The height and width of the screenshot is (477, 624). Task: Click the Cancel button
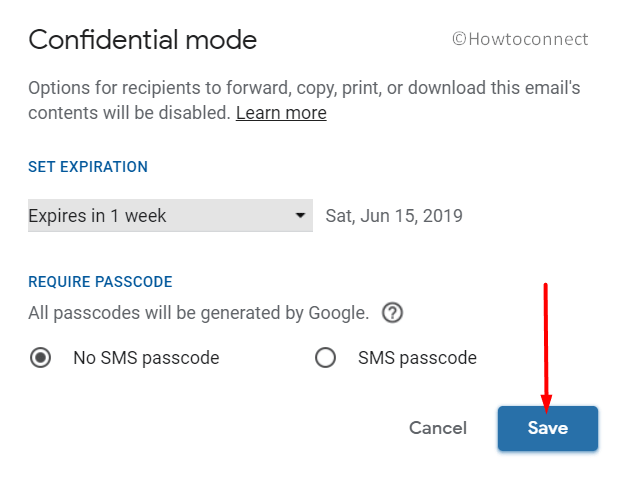pos(438,428)
